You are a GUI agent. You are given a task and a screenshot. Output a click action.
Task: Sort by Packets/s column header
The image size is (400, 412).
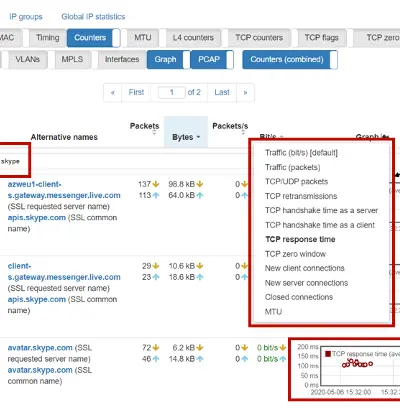point(230,126)
